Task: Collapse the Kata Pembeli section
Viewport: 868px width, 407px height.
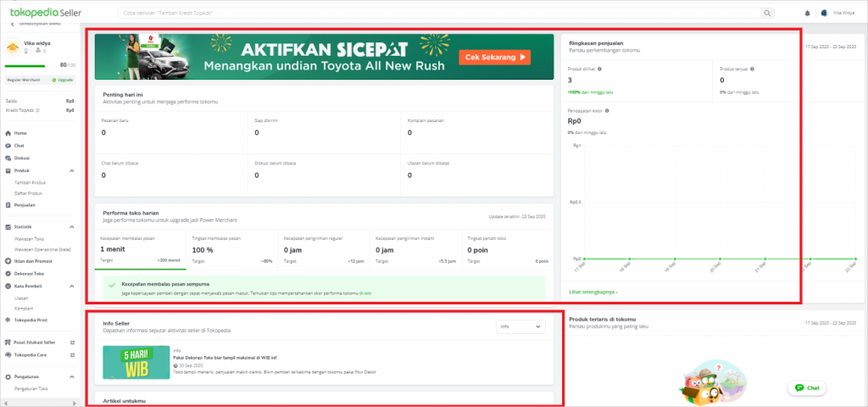Action: point(71,286)
